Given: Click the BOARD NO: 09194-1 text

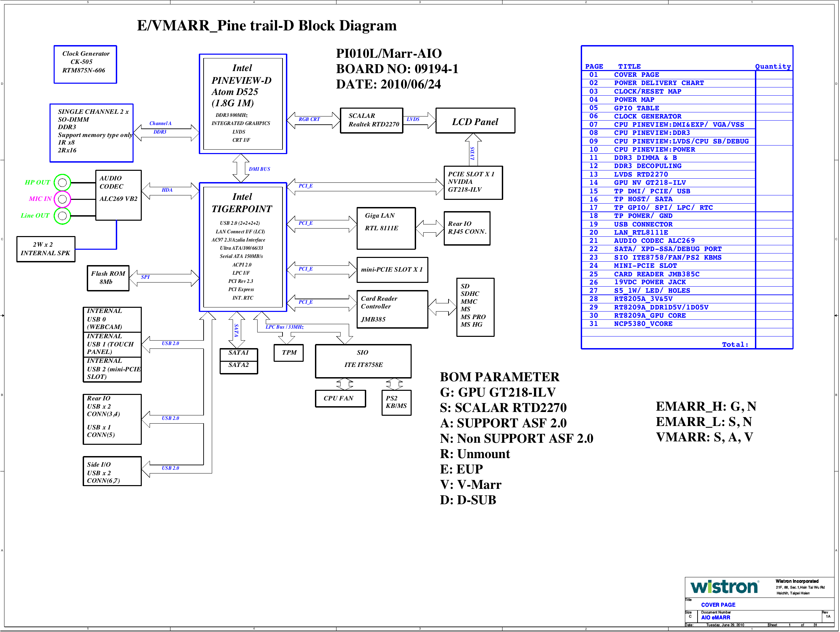Looking at the screenshot, I should tap(397, 69).
